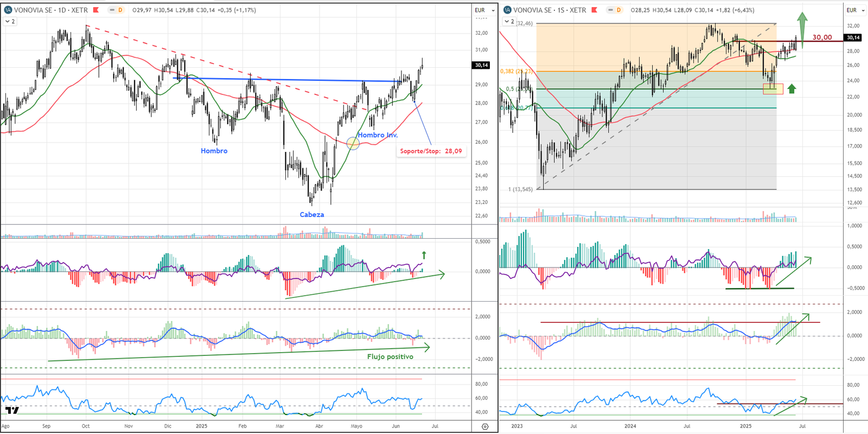
Task: Toggle the grey pill switch on the 1S chart header
Action: pyautogui.click(x=610, y=10)
